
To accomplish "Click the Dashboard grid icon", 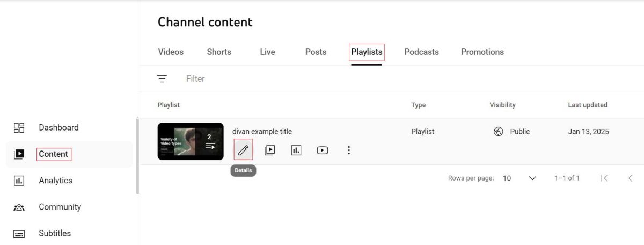I will point(19,127).
